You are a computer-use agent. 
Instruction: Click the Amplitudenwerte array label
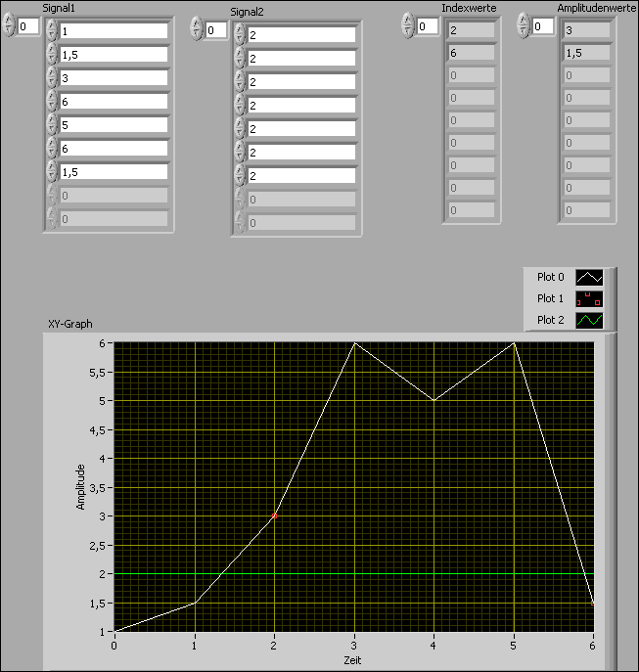click(x=597, y=8)
